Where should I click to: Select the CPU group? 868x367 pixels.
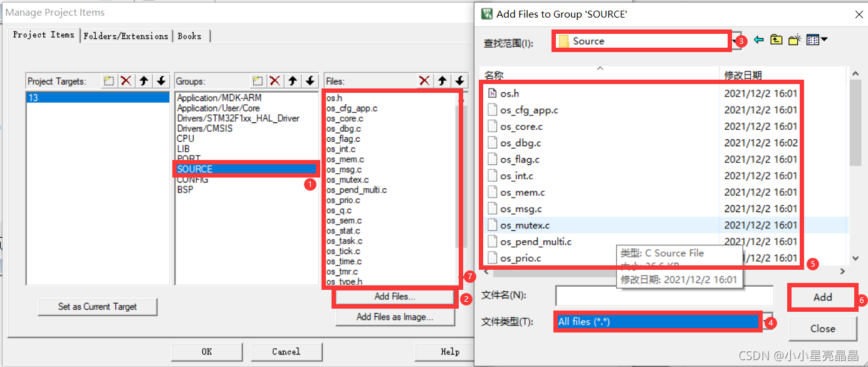pos(186,138)
